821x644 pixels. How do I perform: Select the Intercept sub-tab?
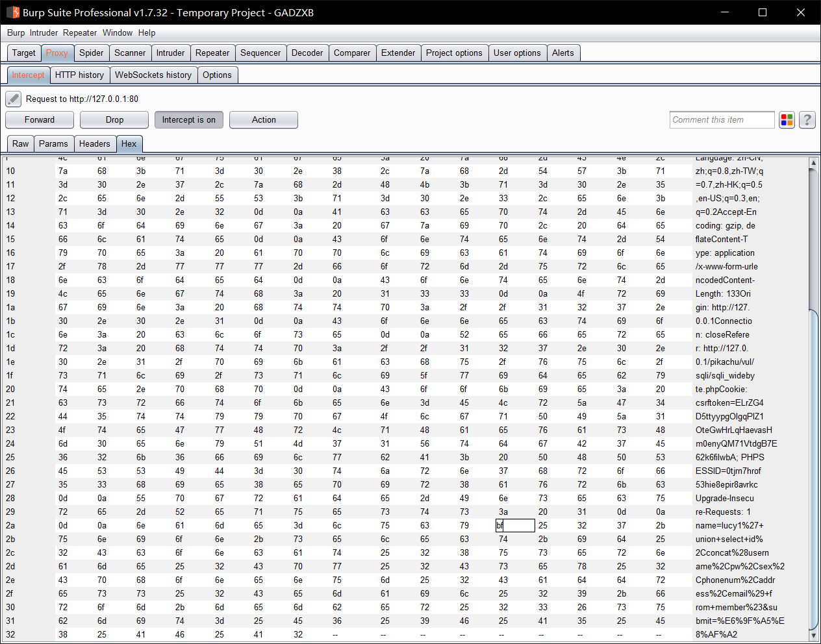click(29, 75)
